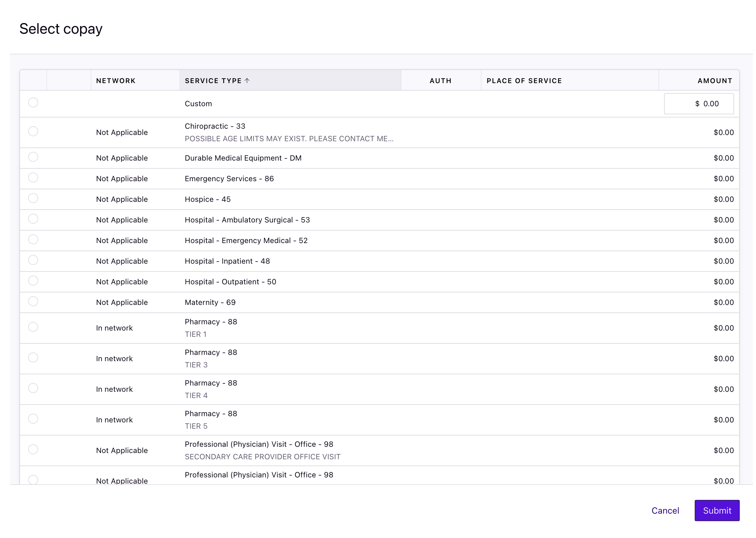Pick Pharmacy - 88 TIER 5 copay
The width and height of the screenshot is (756, 538).
point(33,419)
